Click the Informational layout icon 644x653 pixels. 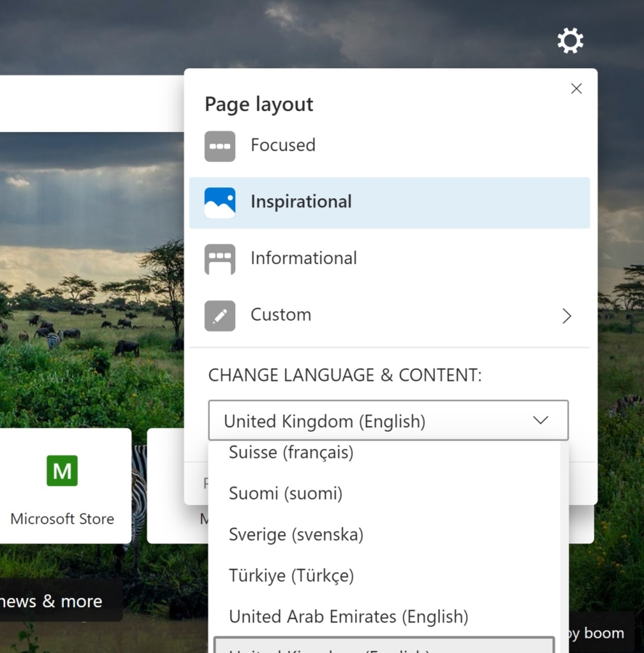coord(219,259)
